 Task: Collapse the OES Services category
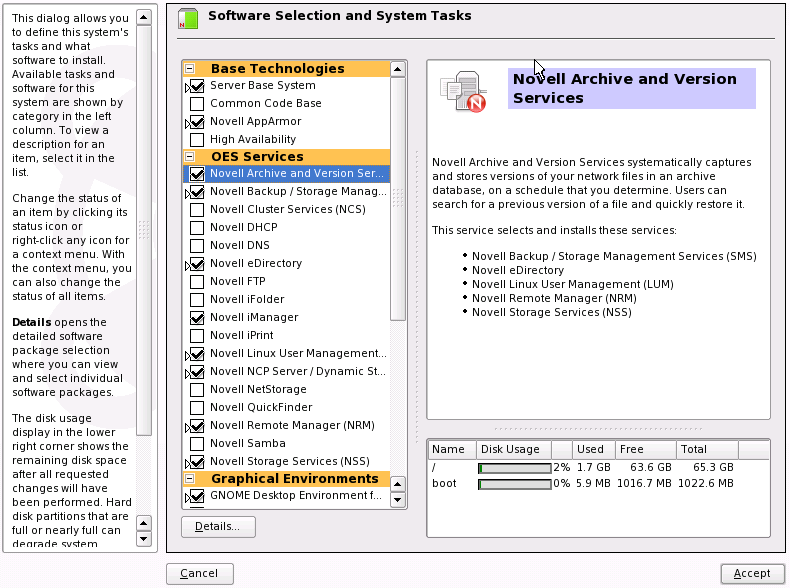[190, 157]
